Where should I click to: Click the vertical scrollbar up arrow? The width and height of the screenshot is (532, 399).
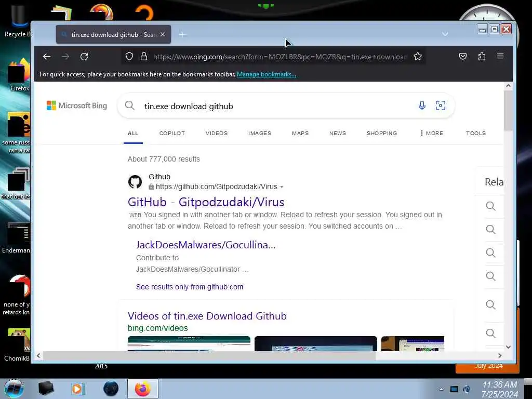click(x=508, y=86)
